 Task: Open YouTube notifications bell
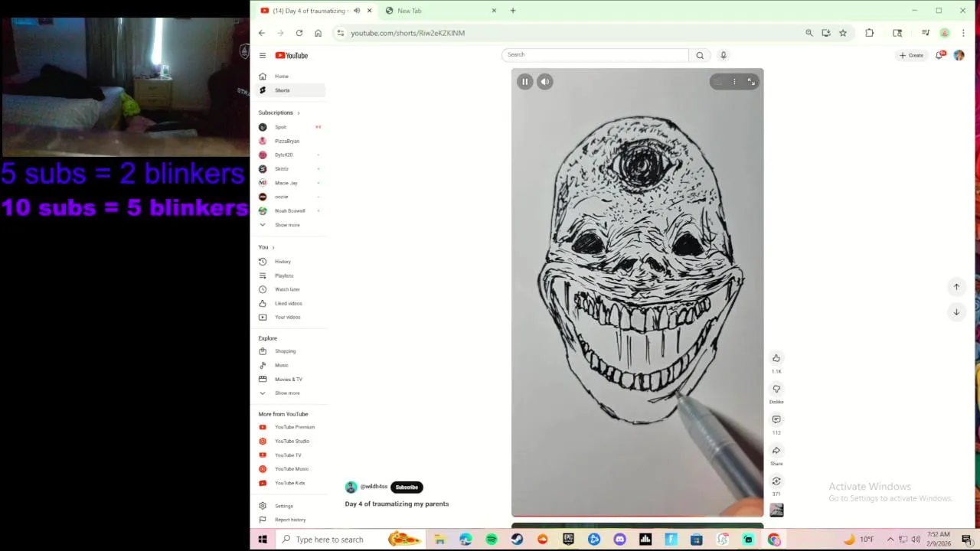(x=939, y=55)
